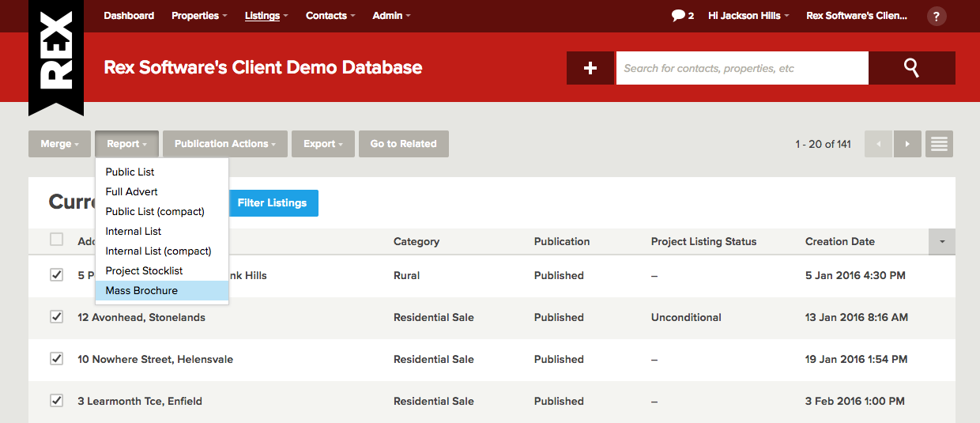Screen dimensions: 980x423
Task: Go to previous page arrow
Action: pos(878,144)
